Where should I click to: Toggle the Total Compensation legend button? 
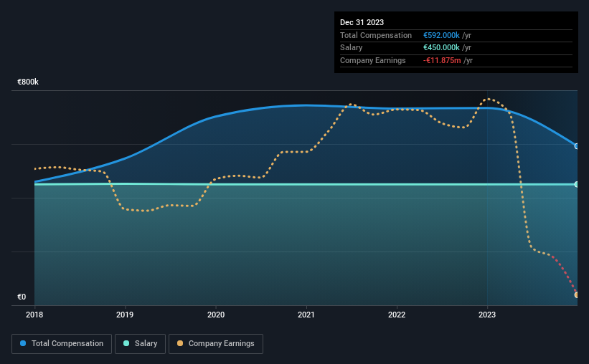tap(62, 344)
